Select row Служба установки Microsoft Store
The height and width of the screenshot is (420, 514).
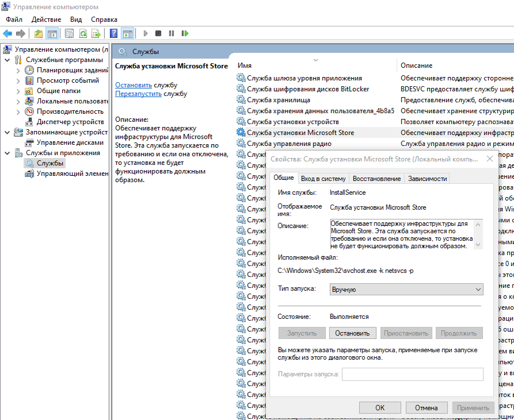[x=375, y=133]
